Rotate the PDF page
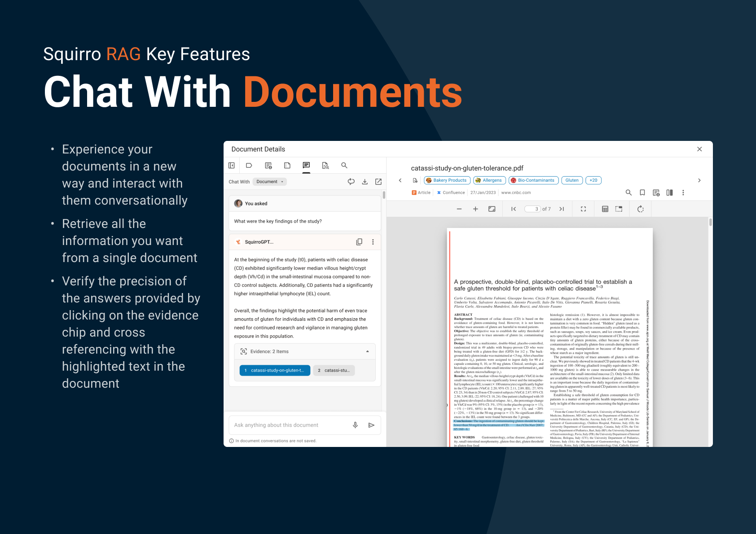 click(x=641, y=209)
